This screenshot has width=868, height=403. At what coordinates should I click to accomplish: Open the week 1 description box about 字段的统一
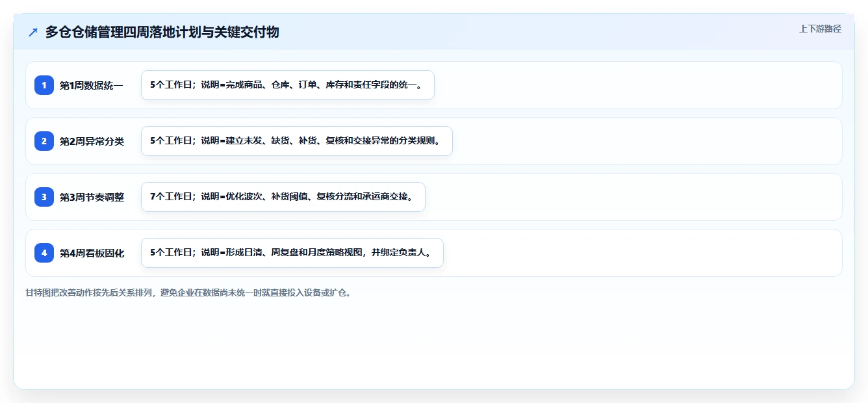pos(287,85)
